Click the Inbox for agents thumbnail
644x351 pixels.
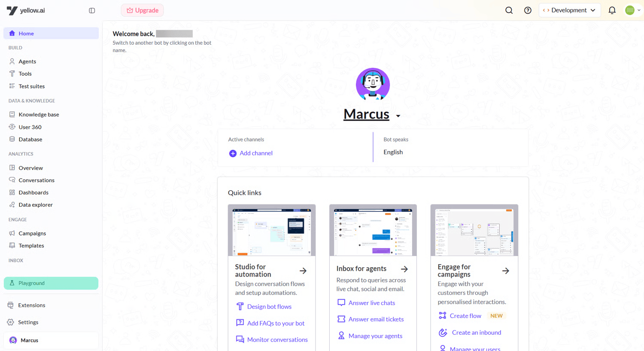click(x=373, y=230)
